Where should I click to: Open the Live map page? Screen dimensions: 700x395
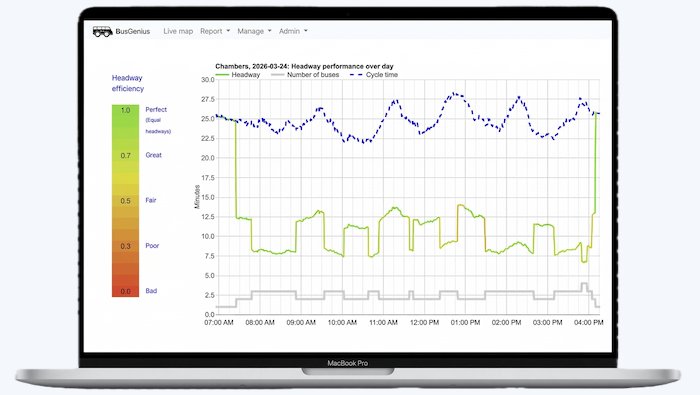[x=178, y=31]
